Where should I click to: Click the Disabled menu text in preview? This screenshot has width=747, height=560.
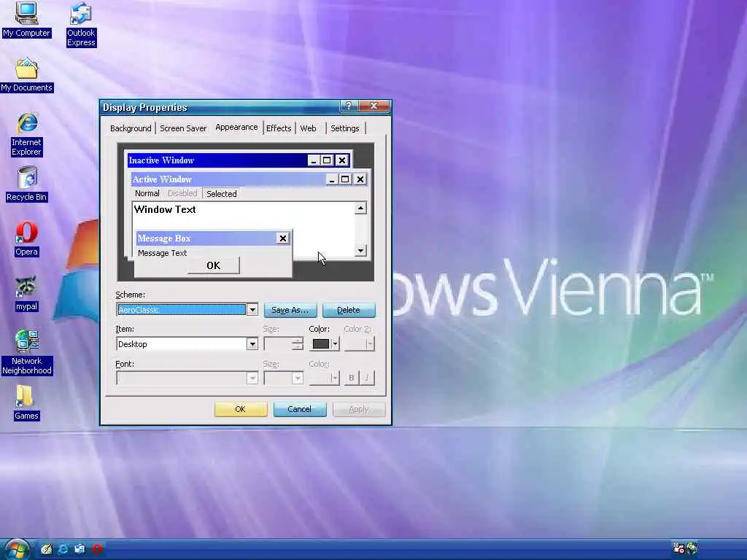[182, 193]
